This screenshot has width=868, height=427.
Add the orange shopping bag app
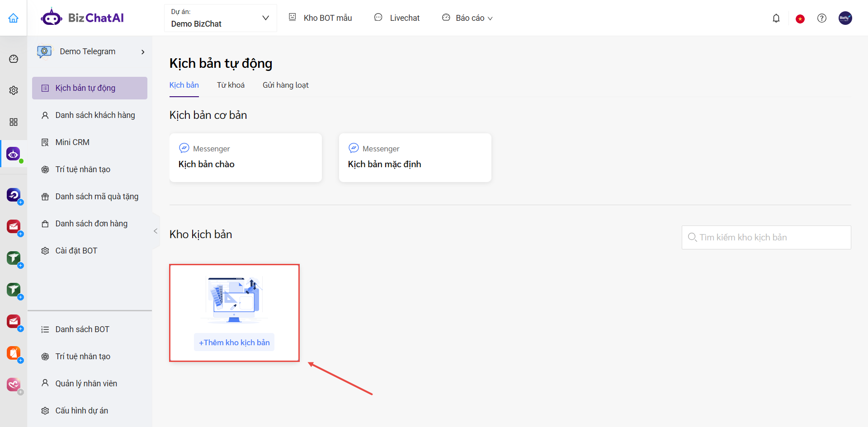(14, 353)
